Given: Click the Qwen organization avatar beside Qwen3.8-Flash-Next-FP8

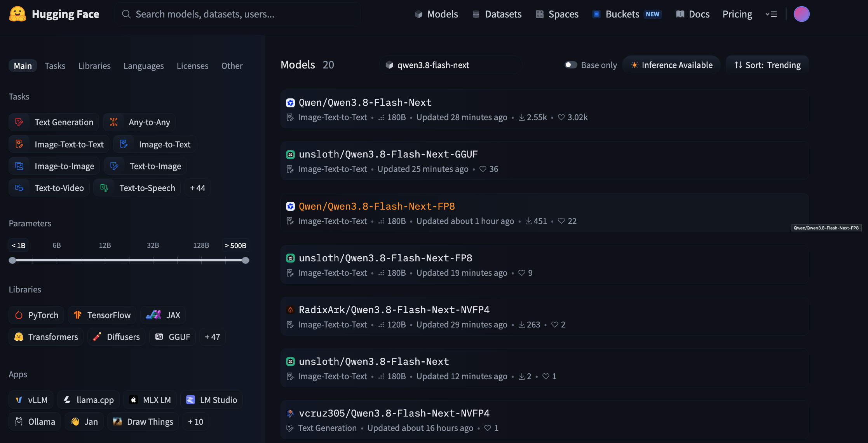Looking at the screenshot, I should coord(290,206).
